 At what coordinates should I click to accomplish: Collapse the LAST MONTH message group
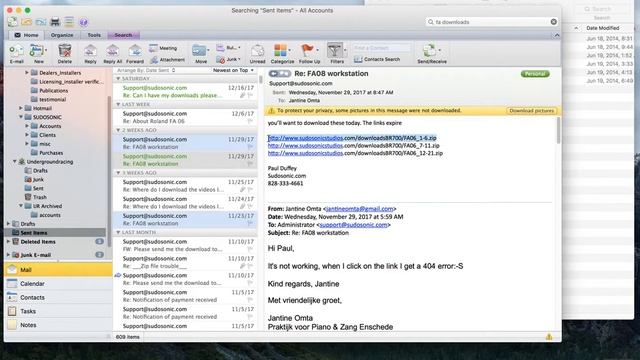(118, 232)
